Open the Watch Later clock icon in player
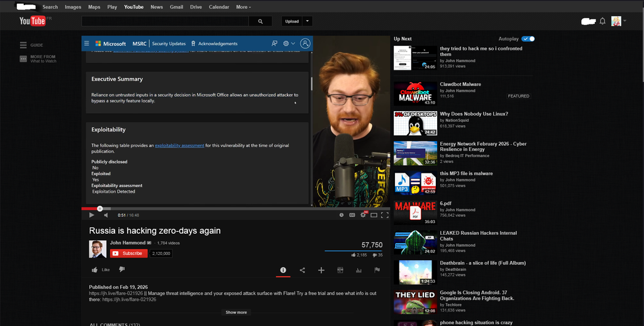Screen dimensions: 644x326 coord(342,215)
